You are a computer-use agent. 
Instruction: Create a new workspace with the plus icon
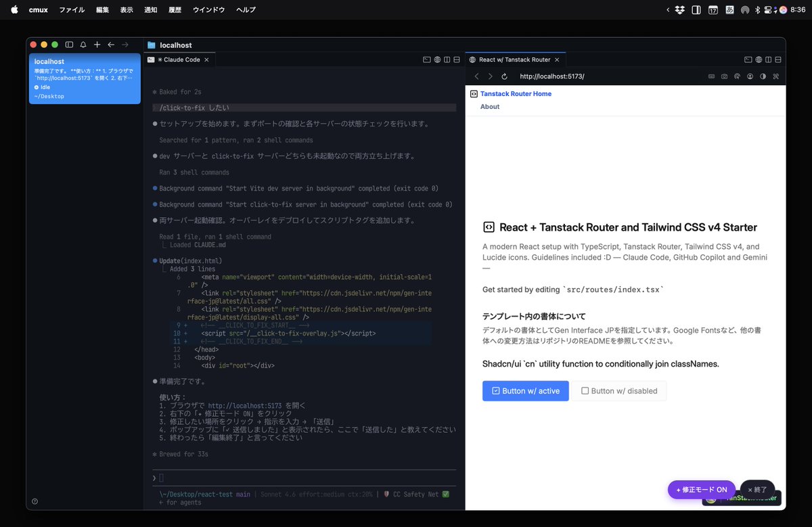(97, 45)
